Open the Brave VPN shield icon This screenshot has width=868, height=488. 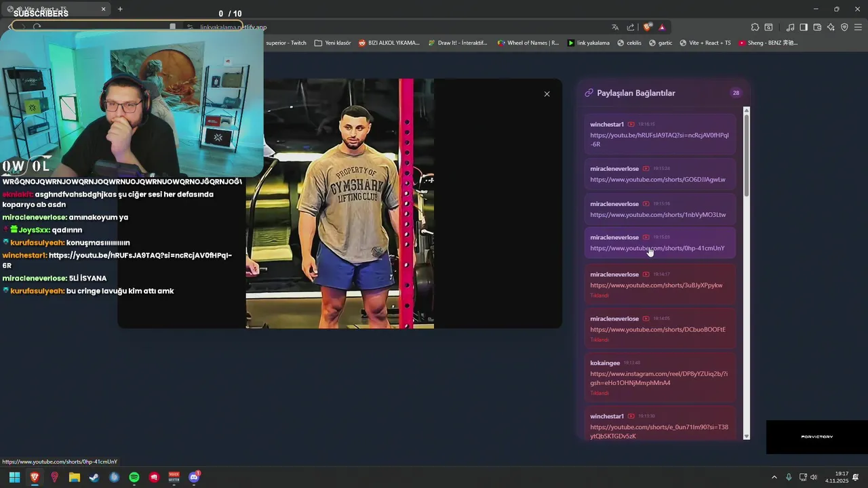[844, 27]
